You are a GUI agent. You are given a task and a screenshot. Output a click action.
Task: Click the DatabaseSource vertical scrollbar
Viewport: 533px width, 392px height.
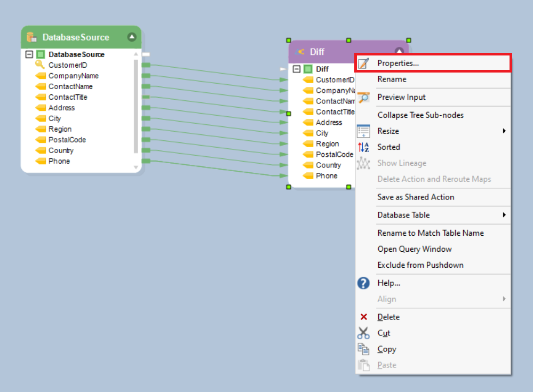[136, 107]
